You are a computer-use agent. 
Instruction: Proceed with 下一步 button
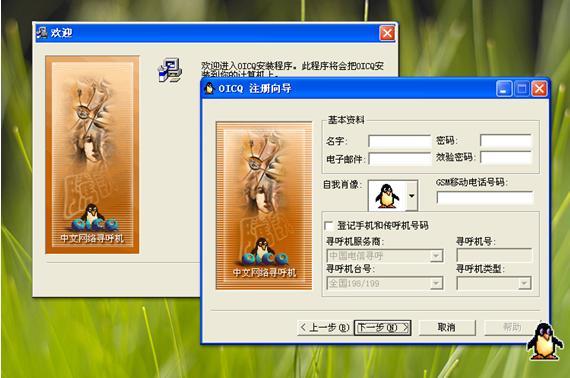(382, 328)
